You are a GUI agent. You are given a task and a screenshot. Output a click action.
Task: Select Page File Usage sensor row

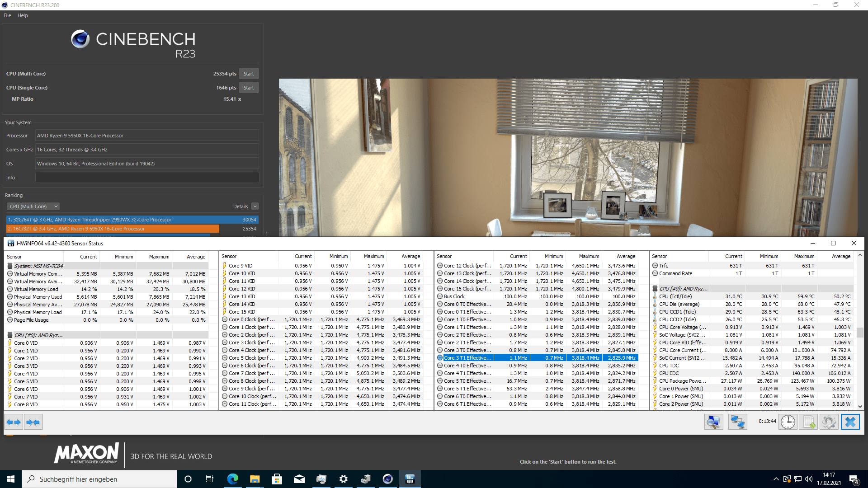pos(107,320)
